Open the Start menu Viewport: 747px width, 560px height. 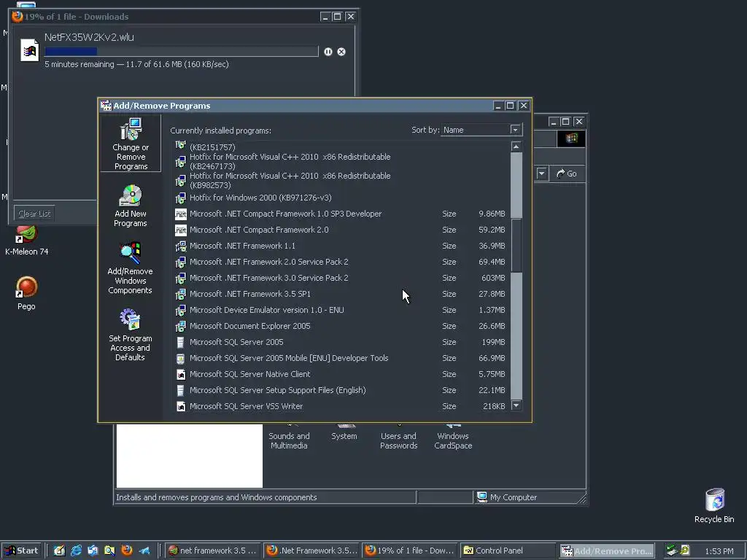[22, 551]
